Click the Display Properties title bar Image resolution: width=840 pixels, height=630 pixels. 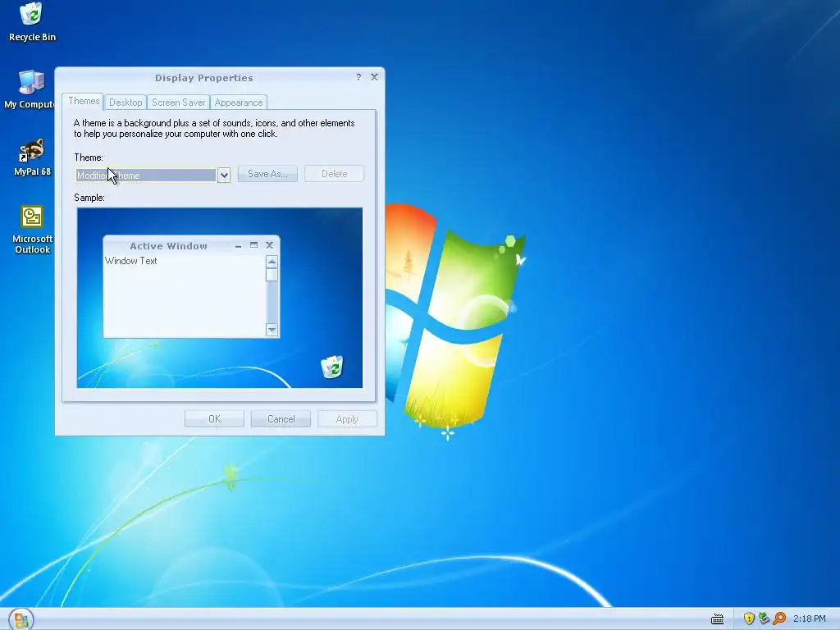[x=203, y=78]
